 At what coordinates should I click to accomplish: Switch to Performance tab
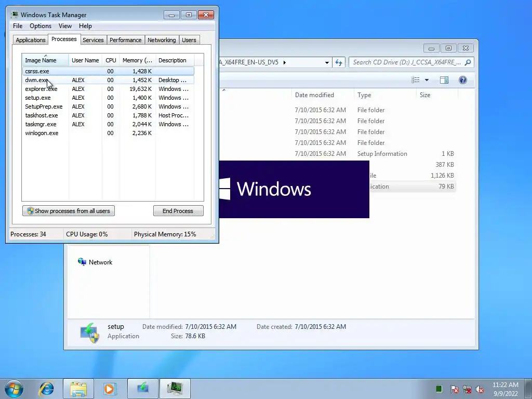(x=125, y=40)
